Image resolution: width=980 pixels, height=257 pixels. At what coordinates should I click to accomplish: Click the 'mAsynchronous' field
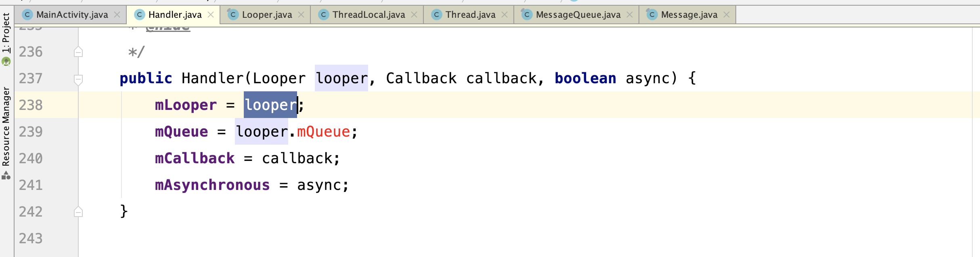click(x=212, y=185)
